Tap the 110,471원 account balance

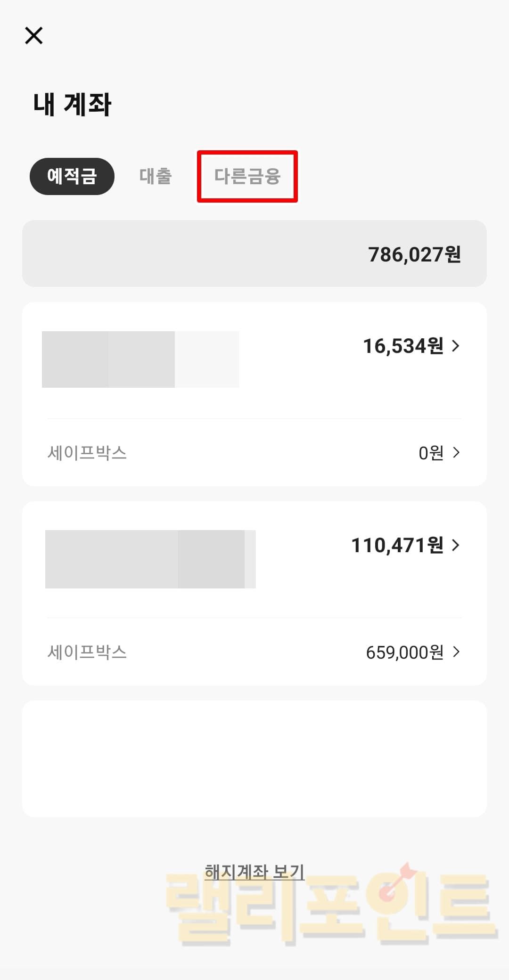point(397,546)
